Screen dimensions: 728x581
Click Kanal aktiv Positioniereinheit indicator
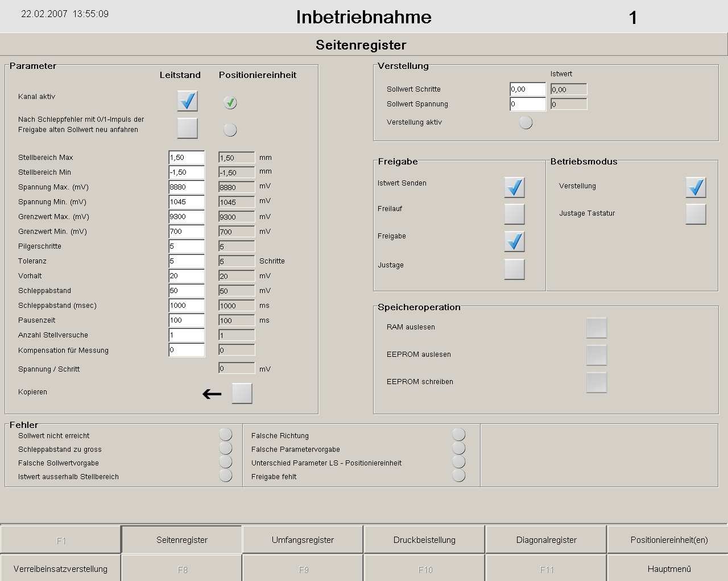tap(230, 102)
